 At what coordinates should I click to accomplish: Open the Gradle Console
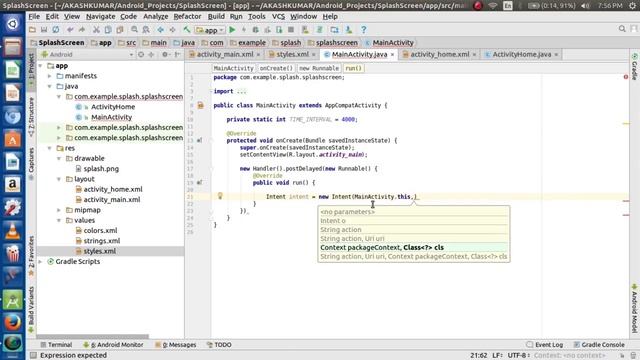(599, 345)
